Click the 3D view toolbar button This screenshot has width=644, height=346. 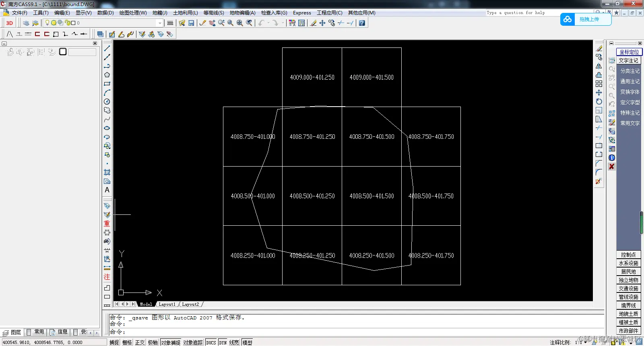tap(9, 23)
